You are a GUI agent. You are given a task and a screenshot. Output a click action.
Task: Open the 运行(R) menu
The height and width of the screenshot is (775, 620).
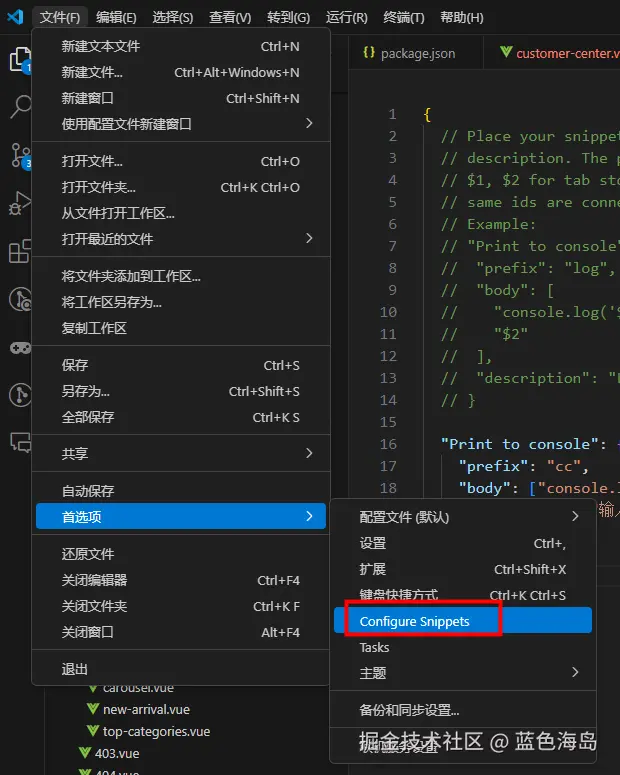(347, 18)
